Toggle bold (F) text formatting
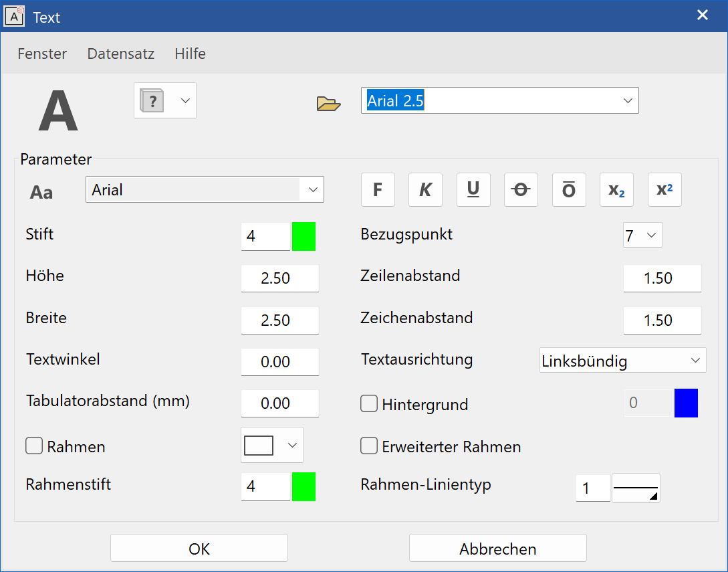728x572 pixels. pos(378,189)
